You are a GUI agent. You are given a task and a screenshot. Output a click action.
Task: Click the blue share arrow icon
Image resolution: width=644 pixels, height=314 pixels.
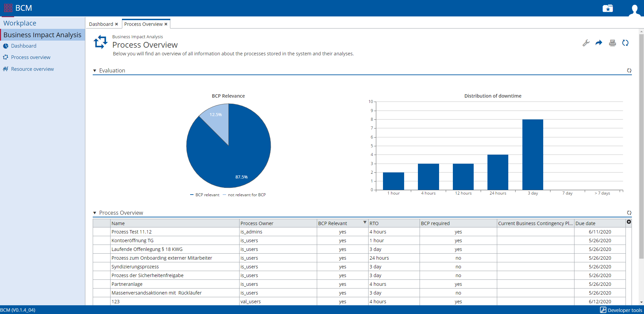pyautogui.click(x=599, y=43)
